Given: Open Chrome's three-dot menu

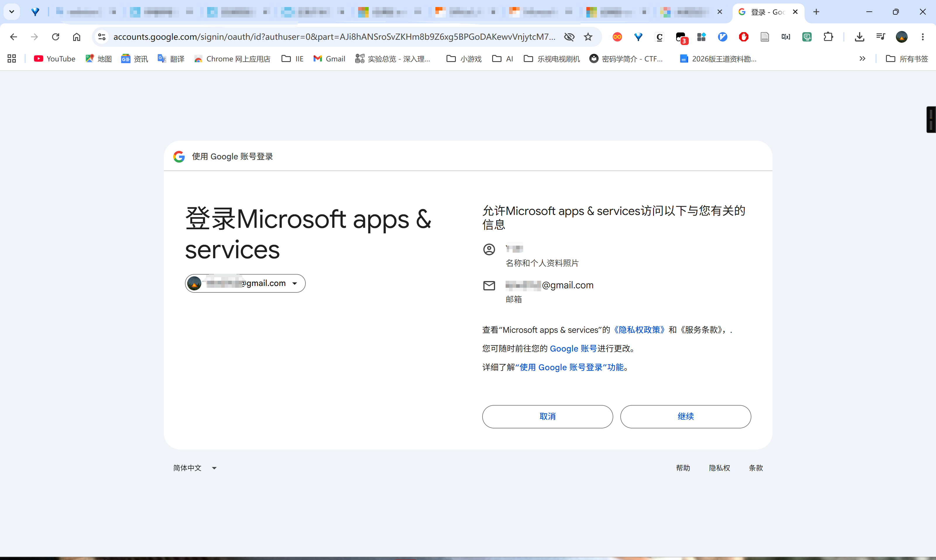Looking at the screenshot, I should [x=923, y=37].
